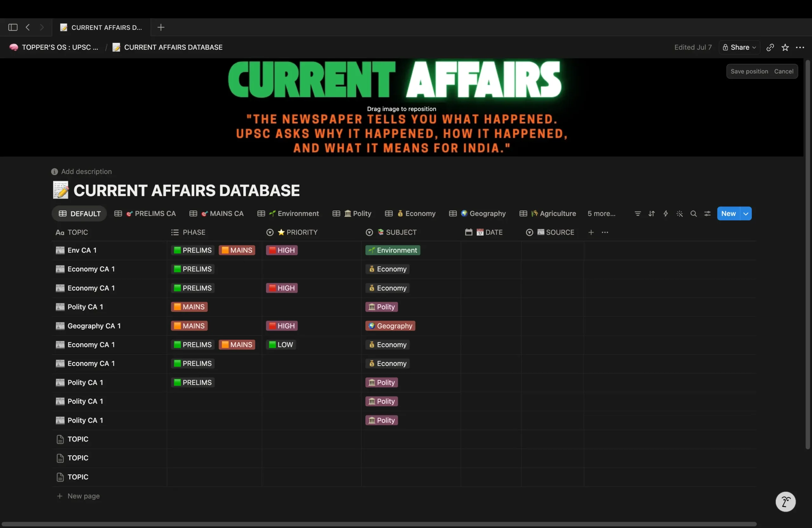Click the Current Affairs cover image
Image resolution: width=812 pixels, height=528 pixels.
click(x=402, y=108)
